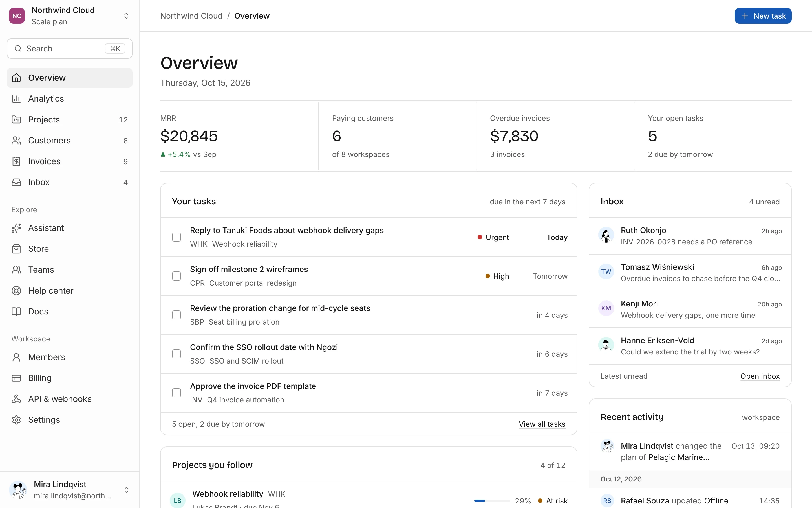The image size is (812, 508).
Task: Select Customers in the navigation
Action: pyautogui.click(x=69, y=141)
